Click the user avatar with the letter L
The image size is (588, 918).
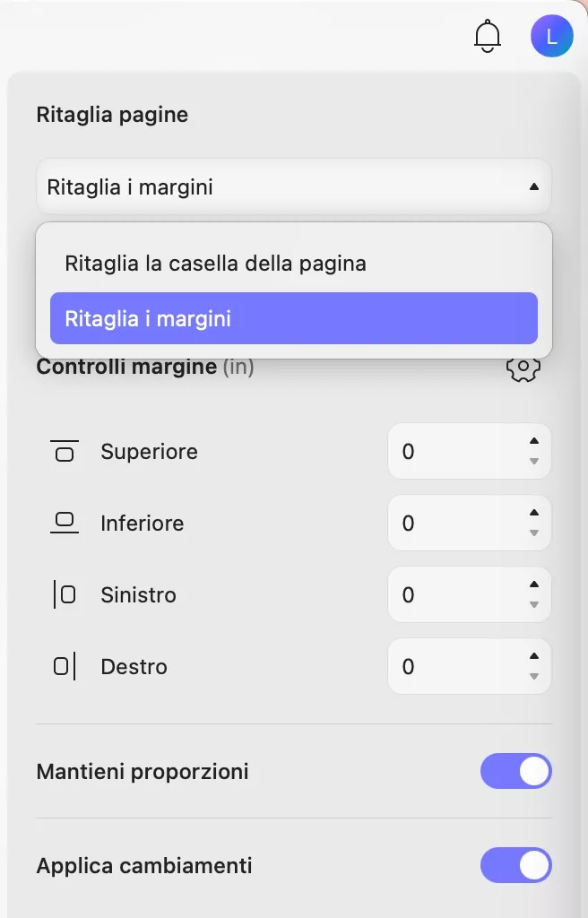click(552, 36)
